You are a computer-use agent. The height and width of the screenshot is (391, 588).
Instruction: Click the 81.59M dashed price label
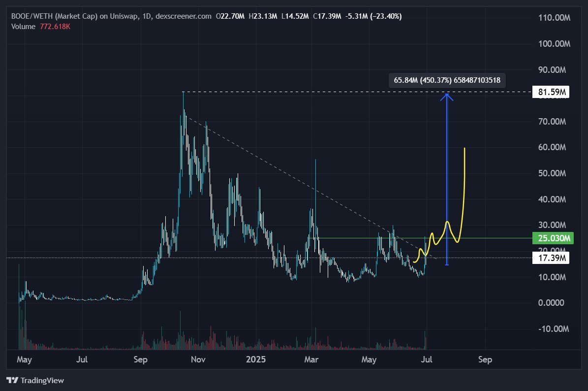(550, 92)
